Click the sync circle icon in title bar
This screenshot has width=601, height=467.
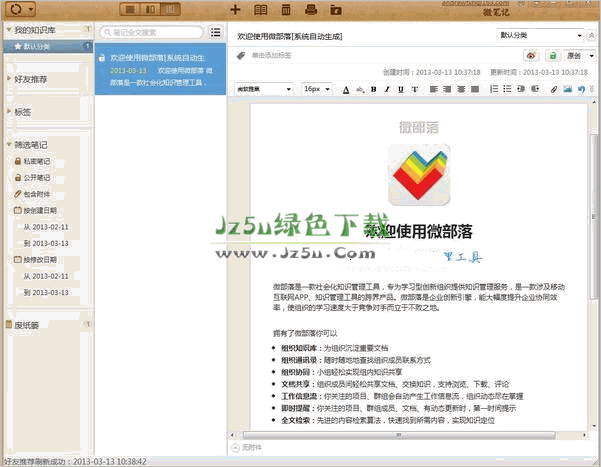[16, 9]
